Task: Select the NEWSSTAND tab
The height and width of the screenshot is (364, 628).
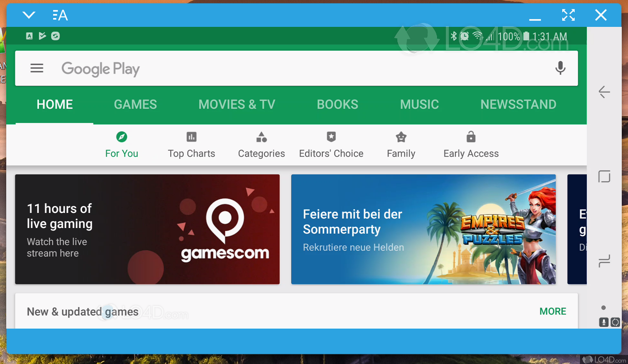Action: (518, 105)
